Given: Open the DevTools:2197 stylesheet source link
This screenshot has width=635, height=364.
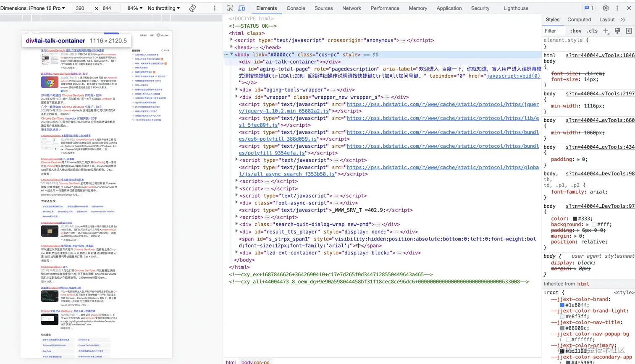Looking at the screenshot, I should [x=600, y=94].
